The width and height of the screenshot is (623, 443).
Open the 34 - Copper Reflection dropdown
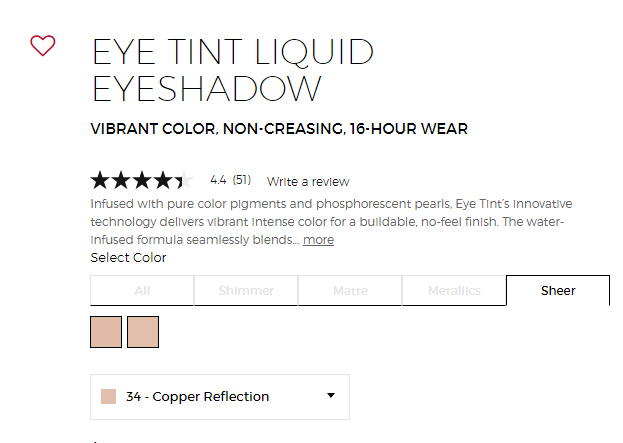pos(220,397)
